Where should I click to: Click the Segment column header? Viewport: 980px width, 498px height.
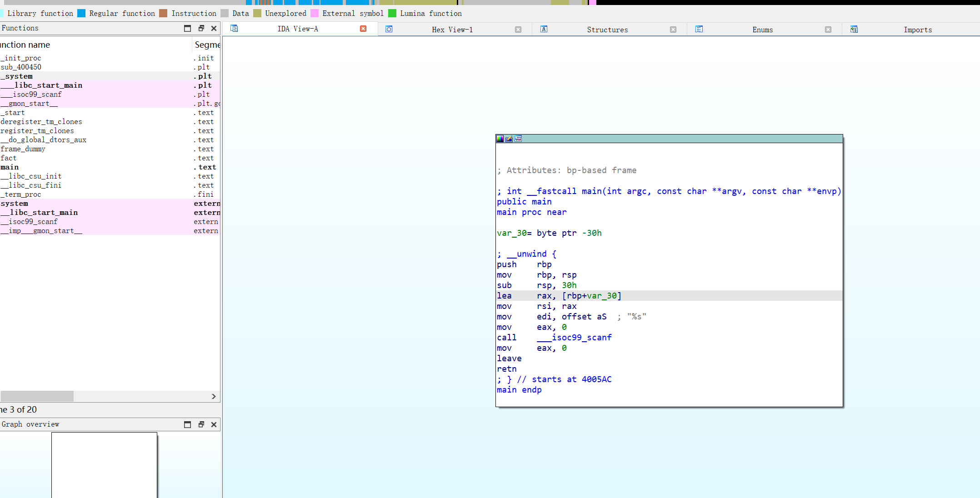(207, 45)
